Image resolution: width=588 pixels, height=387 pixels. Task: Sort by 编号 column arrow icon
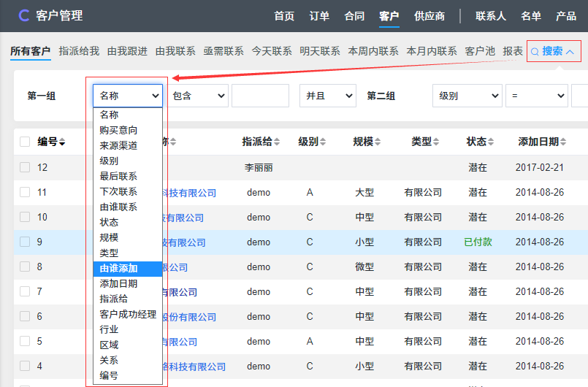(x=62, y=142)
